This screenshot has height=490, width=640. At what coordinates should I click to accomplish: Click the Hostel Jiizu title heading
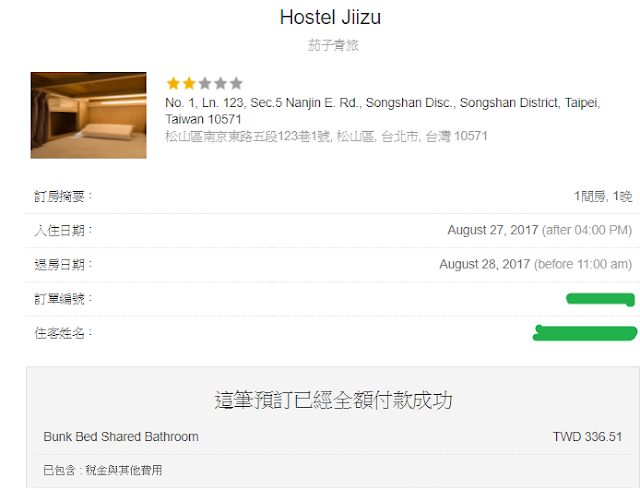[330, 18]
